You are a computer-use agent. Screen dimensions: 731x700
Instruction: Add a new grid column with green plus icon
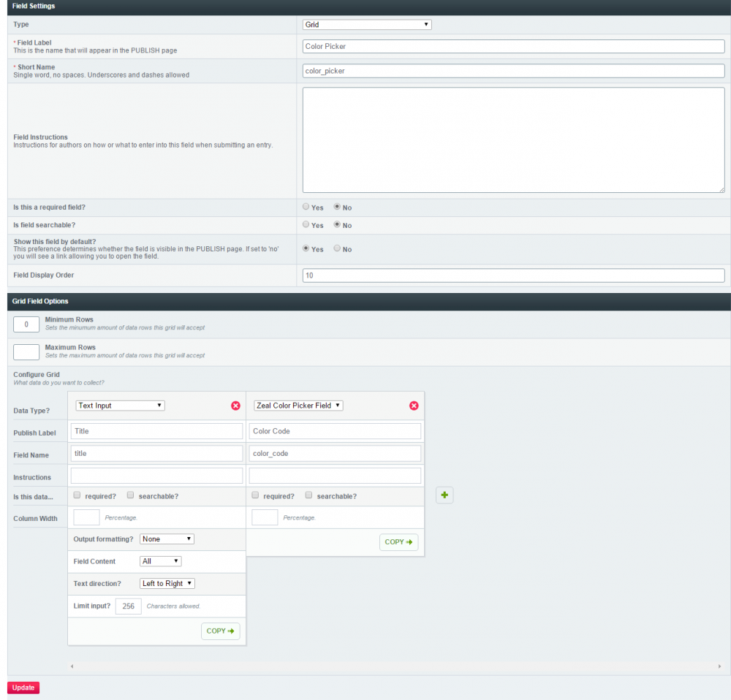[x=444, y=495]
